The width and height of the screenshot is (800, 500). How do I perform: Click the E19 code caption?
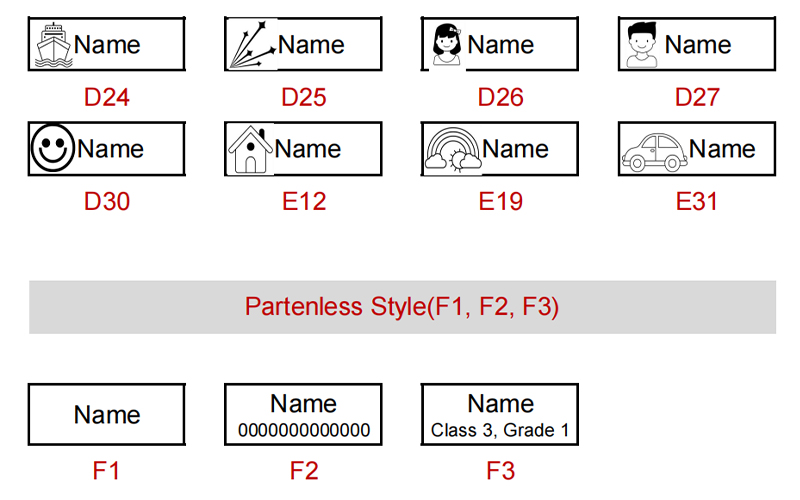(x=501, y=202)
